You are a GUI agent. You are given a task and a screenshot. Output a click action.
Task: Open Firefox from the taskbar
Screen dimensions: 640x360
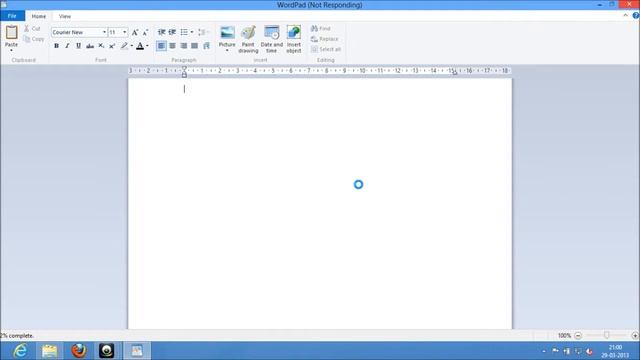tap(79, 351)
